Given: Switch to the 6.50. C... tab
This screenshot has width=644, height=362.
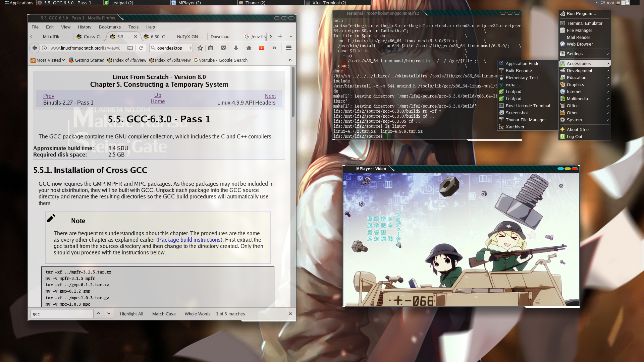Looking at the screenshot, I should coord(157,37).
